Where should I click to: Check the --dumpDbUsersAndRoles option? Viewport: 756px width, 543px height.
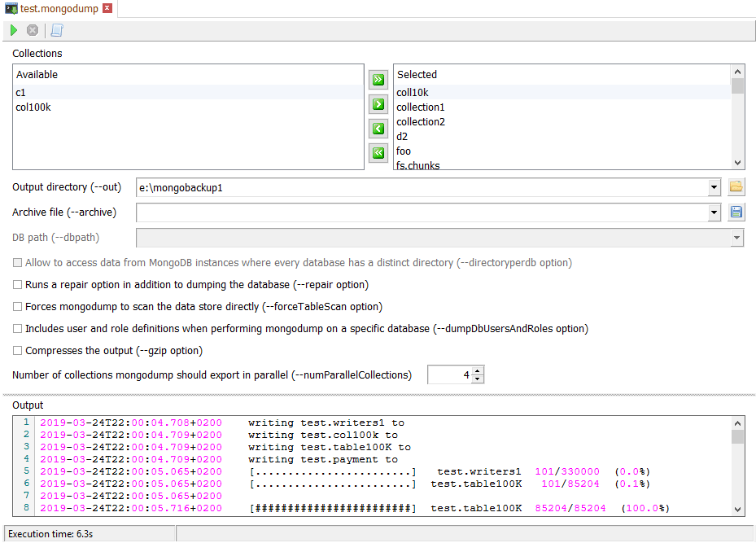[x=18, y=329]
